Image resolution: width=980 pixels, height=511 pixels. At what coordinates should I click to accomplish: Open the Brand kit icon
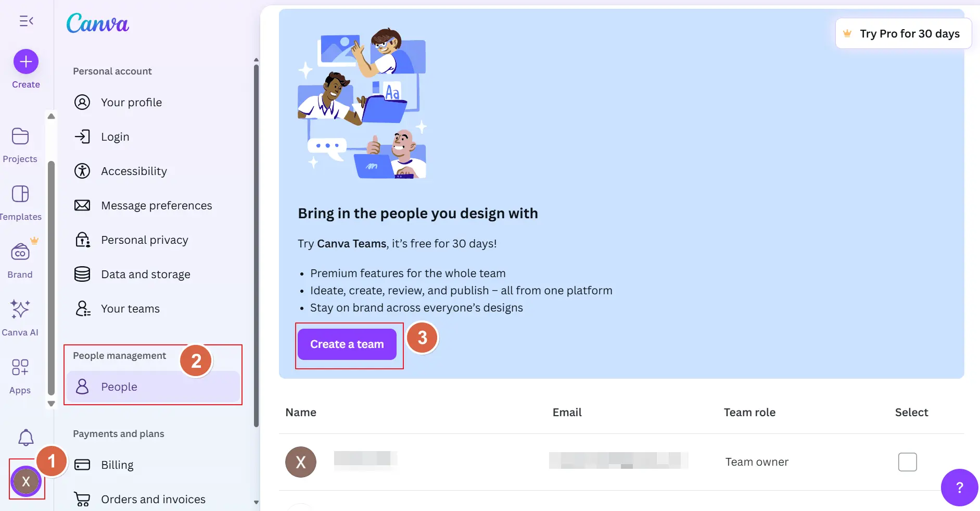(20, 253)
